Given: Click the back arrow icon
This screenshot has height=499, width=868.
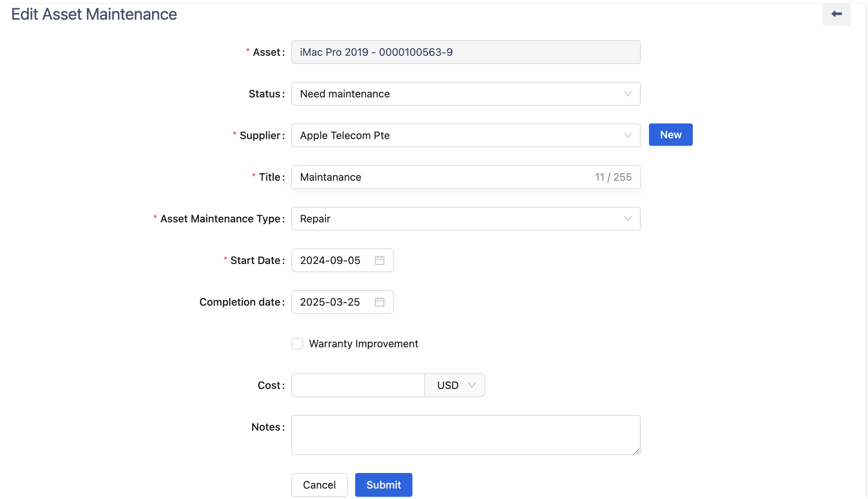Looking at the screenshot, I should [836, 14].
